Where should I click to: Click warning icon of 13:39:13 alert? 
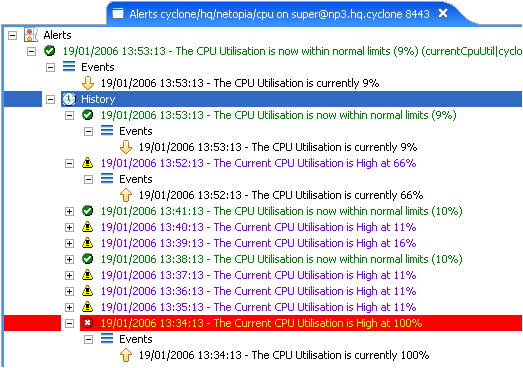[x=88, y=243]
